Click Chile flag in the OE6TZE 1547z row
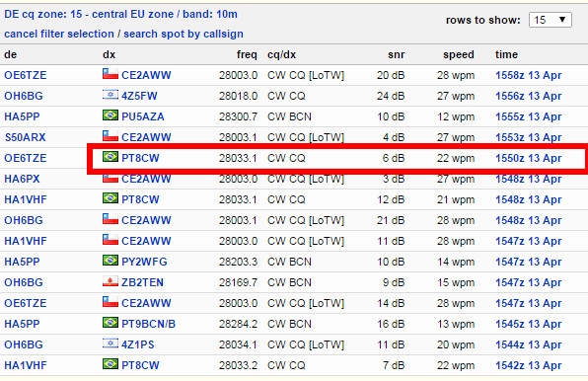This screenshot has width=588, height=381. coord(110,301)
